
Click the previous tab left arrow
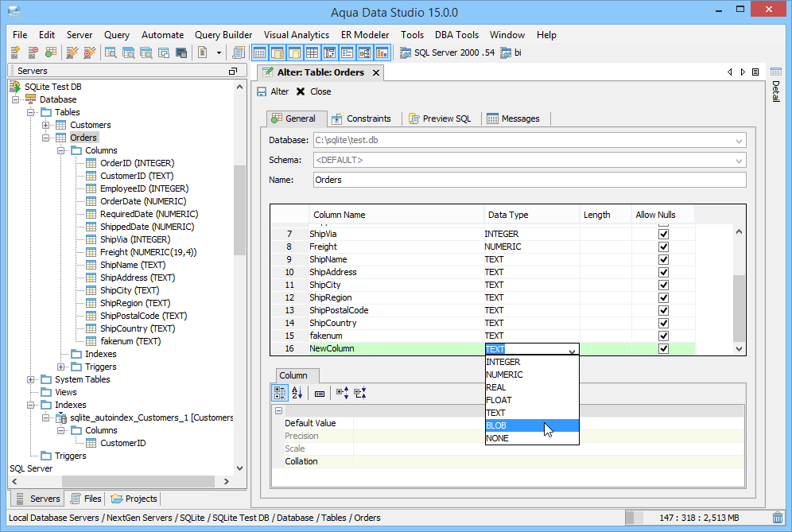tap(730, 72)
